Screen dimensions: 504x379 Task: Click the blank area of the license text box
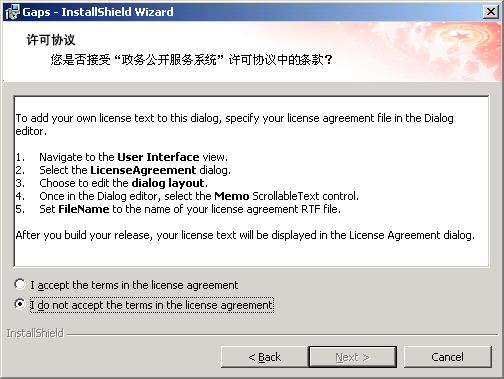click(251, 254)
